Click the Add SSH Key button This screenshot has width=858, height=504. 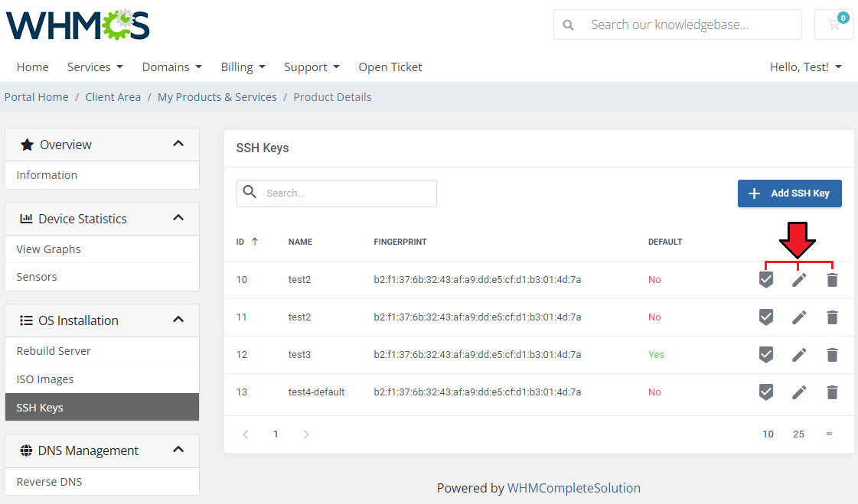pos(789,193)
